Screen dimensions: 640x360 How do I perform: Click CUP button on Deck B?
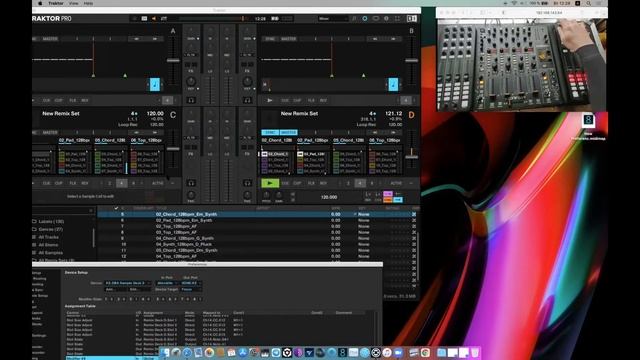(x=297, y=100)
